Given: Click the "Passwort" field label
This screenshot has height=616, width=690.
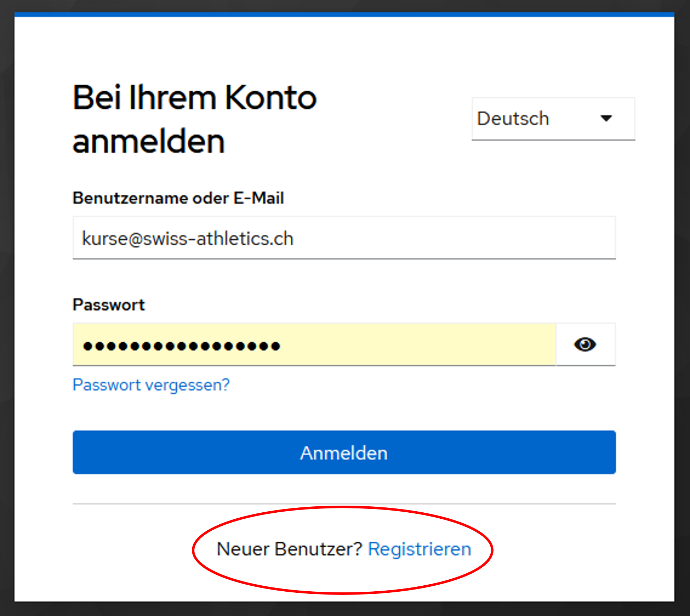Looking at the screenshot, I should (x=109, y=305).
